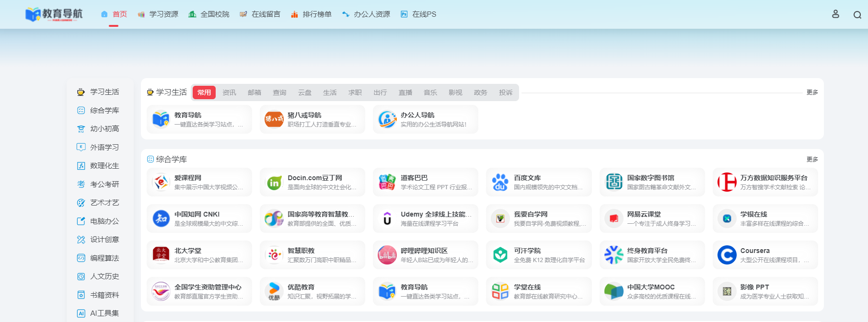Click the 万方数据知识服务平台 red icon
The width and height of the screenshot is (868, 322).
(727, 182)
